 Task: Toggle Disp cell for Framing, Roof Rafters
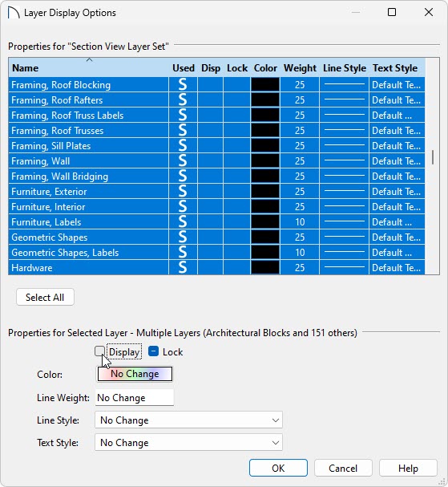(210, 99)
